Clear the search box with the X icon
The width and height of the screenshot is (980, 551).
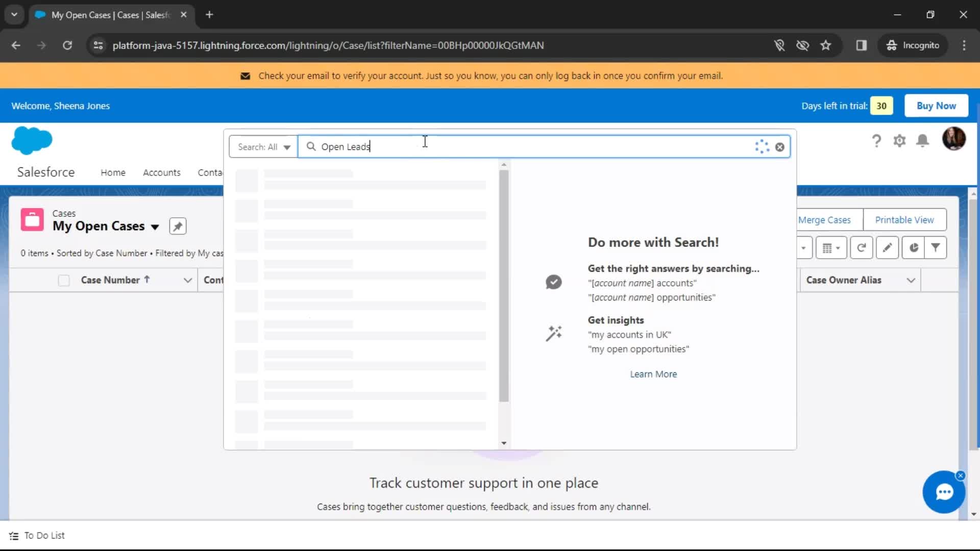click(779, 147)
